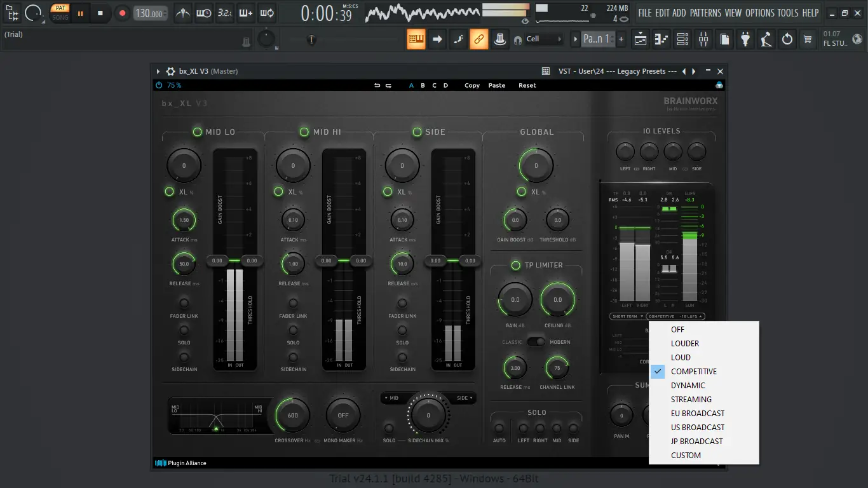868x488 pixels.
Task: Open the plugin settings gear icon
Action: click(170, 72)
